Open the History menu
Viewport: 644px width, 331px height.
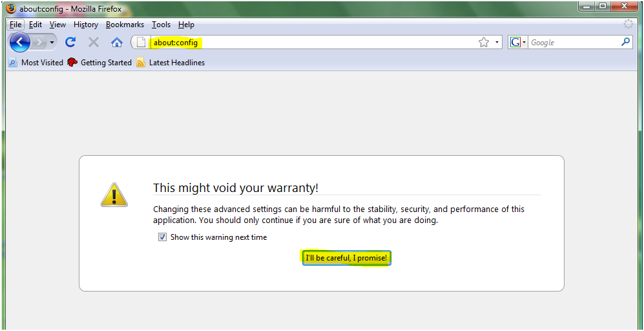click(85, 25)
